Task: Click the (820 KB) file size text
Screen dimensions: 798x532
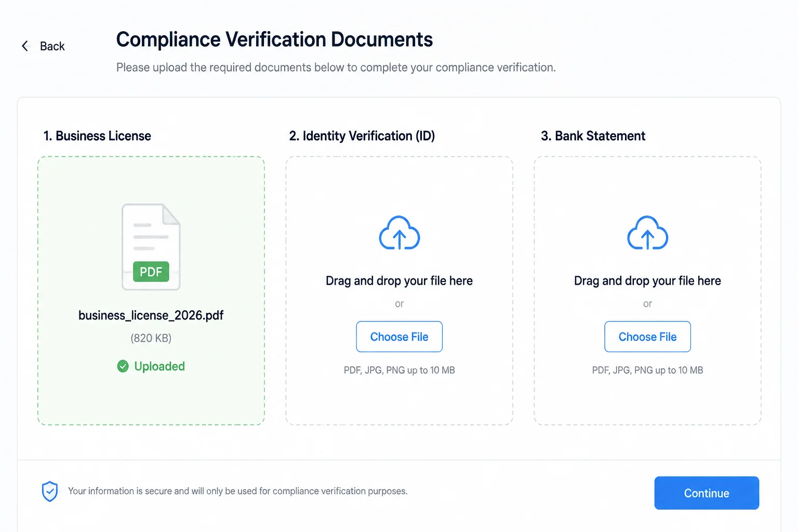Action: (151, 338)
